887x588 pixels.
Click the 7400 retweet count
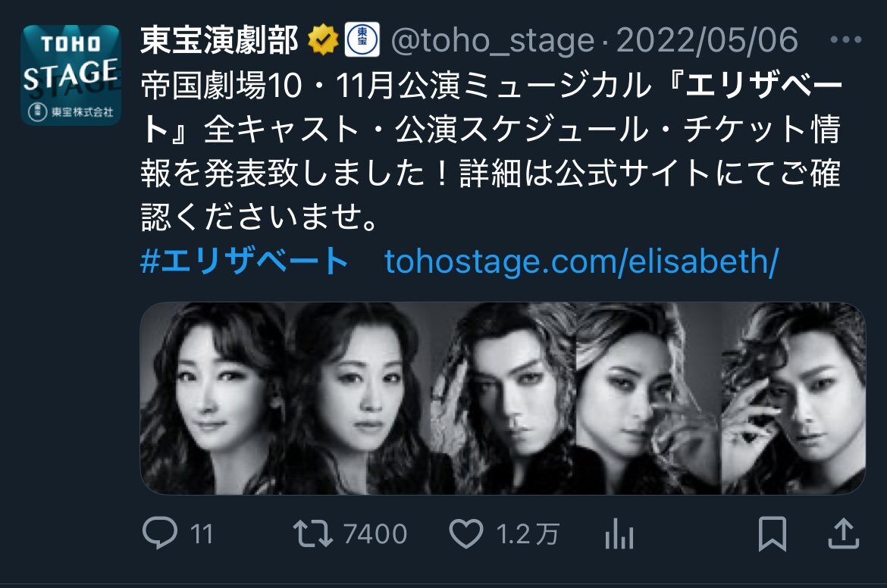(375, 533)
